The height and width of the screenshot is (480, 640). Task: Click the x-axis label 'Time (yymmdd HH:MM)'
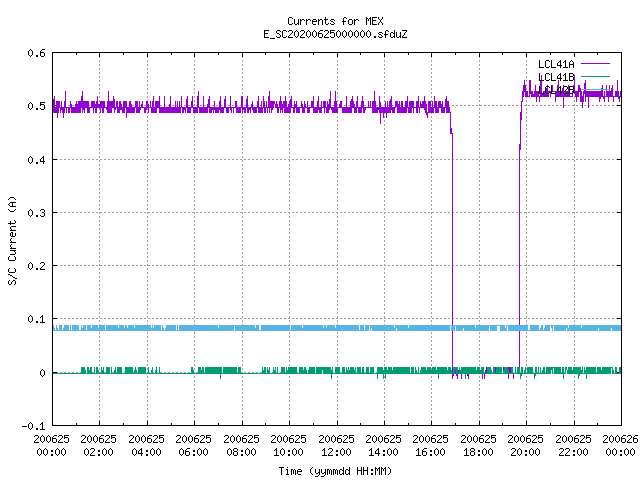[335, 471]
